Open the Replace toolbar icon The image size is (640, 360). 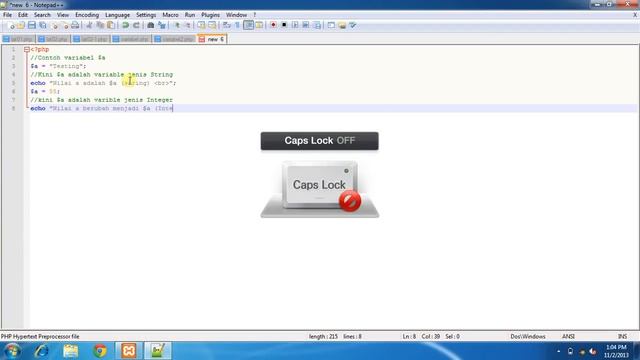pyautogui.click(x=162, y=25)
